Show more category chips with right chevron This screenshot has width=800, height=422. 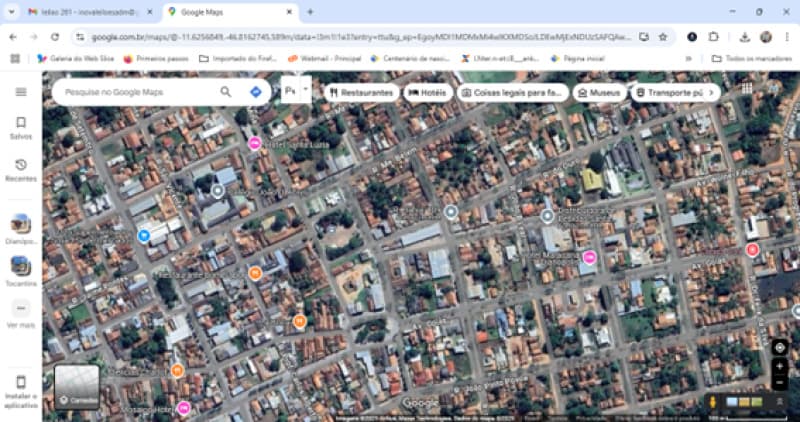(711, 93)
